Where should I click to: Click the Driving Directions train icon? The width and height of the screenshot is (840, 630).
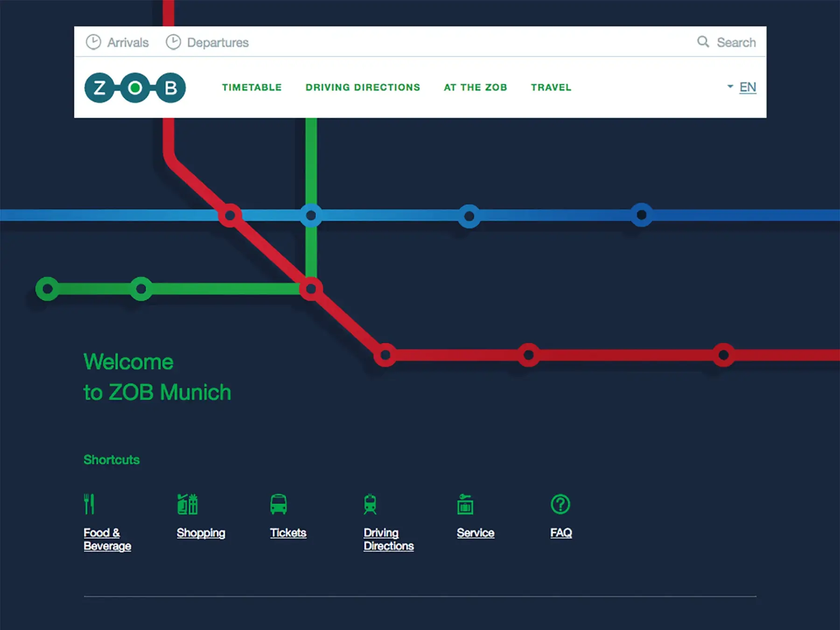click(x=370, y=504)
